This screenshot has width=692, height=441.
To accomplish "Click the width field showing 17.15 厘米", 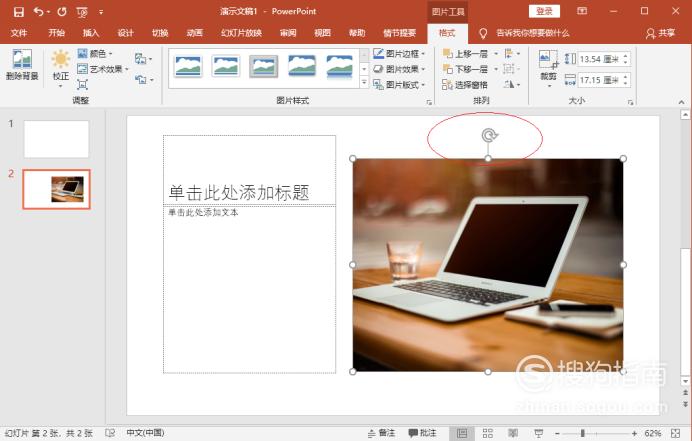I will [599, 80].
